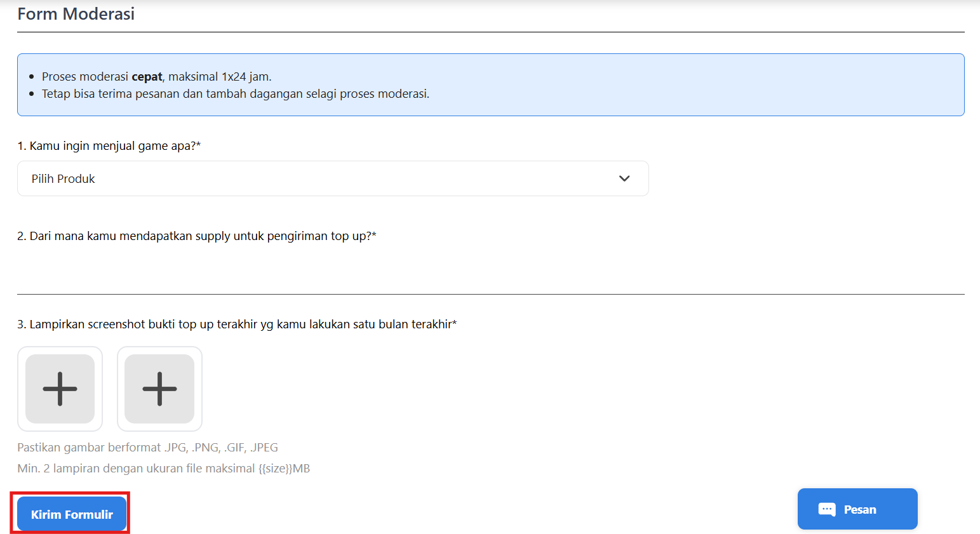
Task: Click the image format hint text
Action: [x=147, y=448]
